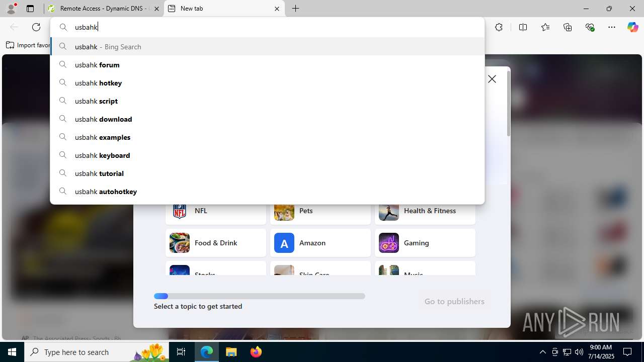Open the Copilot sidebar icon
Screen dimensions: 644x362
pyautogui.click(x=632, y=27)
